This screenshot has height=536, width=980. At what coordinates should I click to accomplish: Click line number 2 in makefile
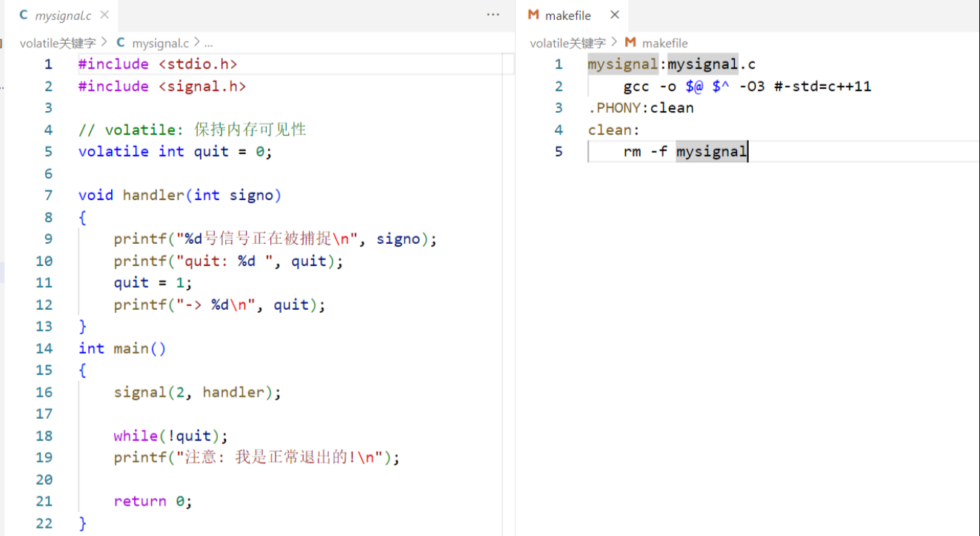coord(559,86)
